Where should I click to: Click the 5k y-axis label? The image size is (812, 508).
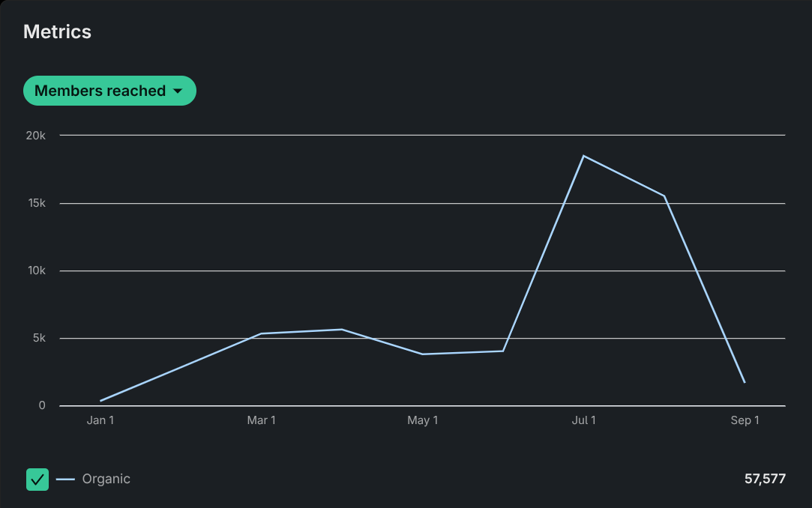(38, 338)
